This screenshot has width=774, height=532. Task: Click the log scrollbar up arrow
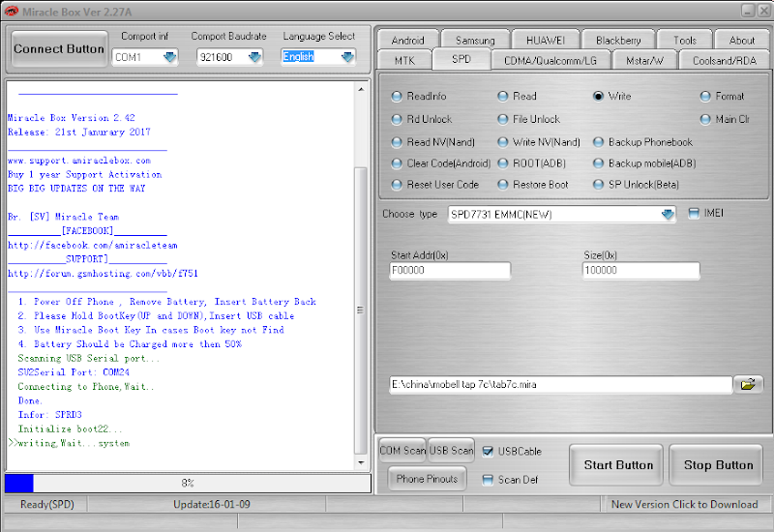361,89
